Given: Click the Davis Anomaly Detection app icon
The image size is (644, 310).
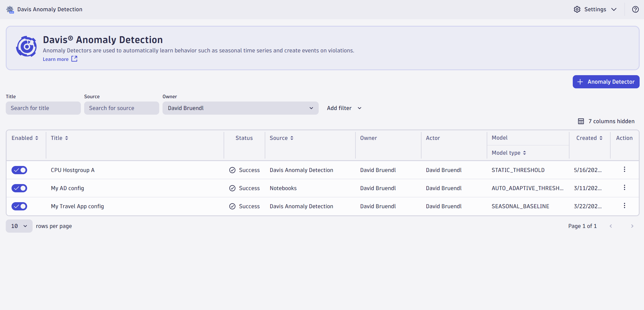Looking at the screenshot, I should (x=10, y=9).
